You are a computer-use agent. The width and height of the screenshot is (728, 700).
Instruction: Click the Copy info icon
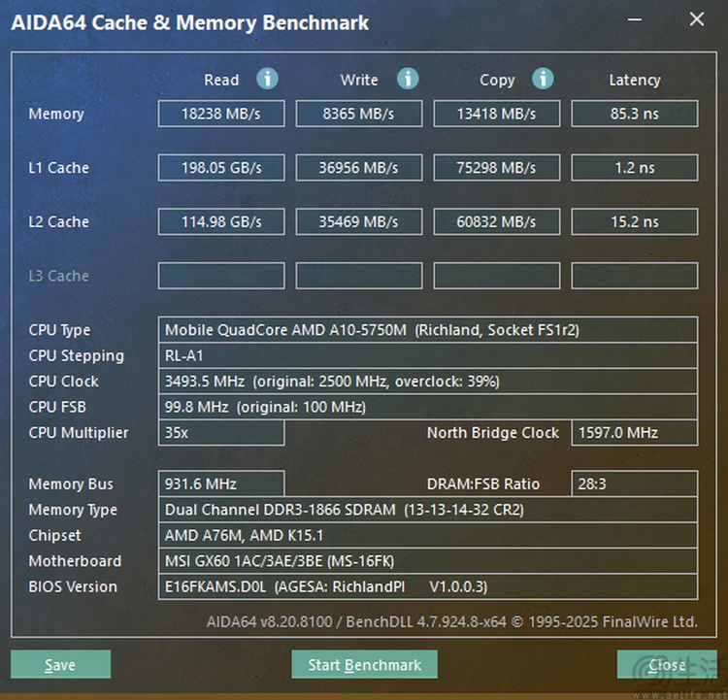coord(543,79)
